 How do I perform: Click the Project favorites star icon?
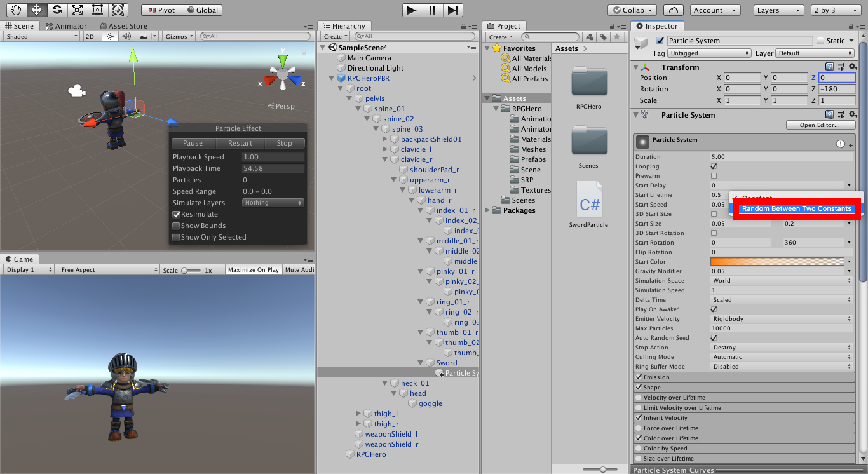[617, 37]
